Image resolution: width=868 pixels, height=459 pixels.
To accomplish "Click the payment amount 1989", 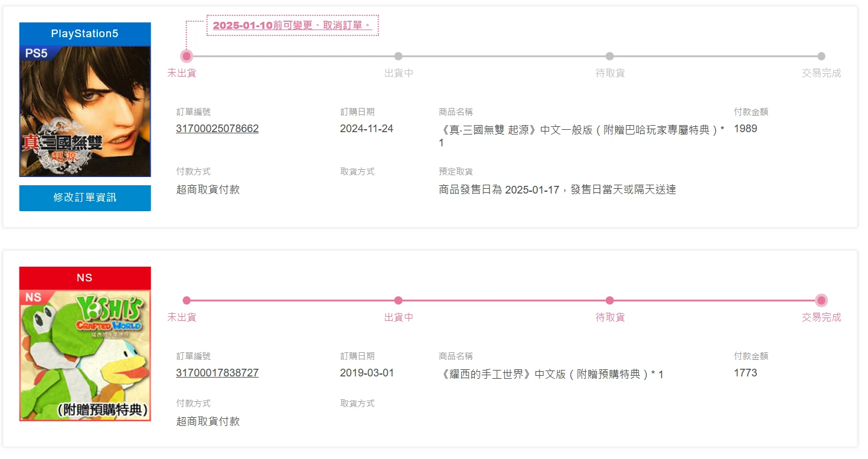I will pyautogui.click(x=745, y=129).
